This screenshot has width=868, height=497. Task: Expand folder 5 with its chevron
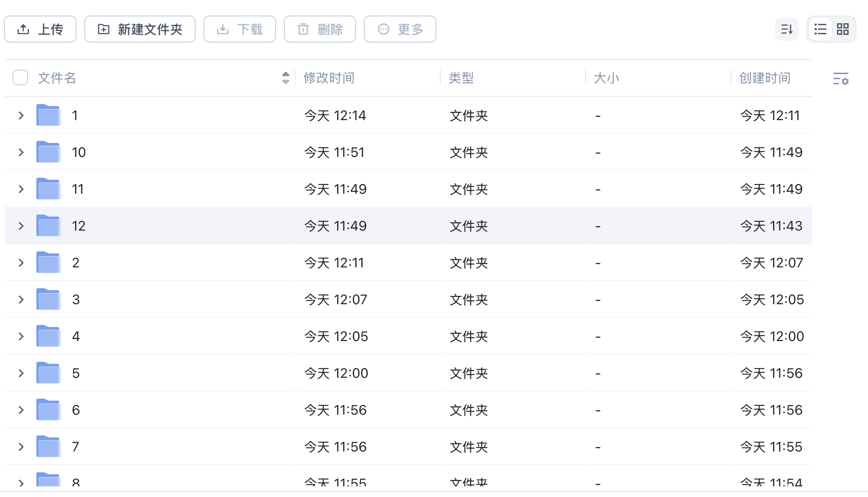[x=21, y=373]
